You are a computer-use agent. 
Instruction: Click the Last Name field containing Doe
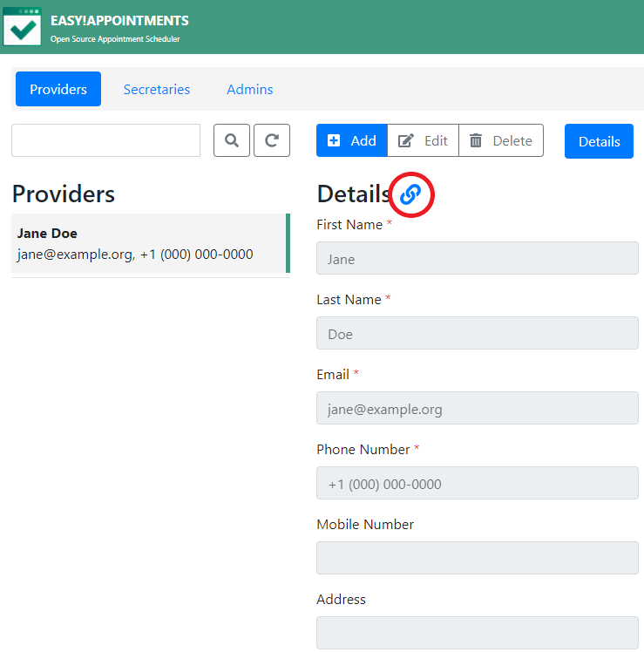click(x=478, y=333)
